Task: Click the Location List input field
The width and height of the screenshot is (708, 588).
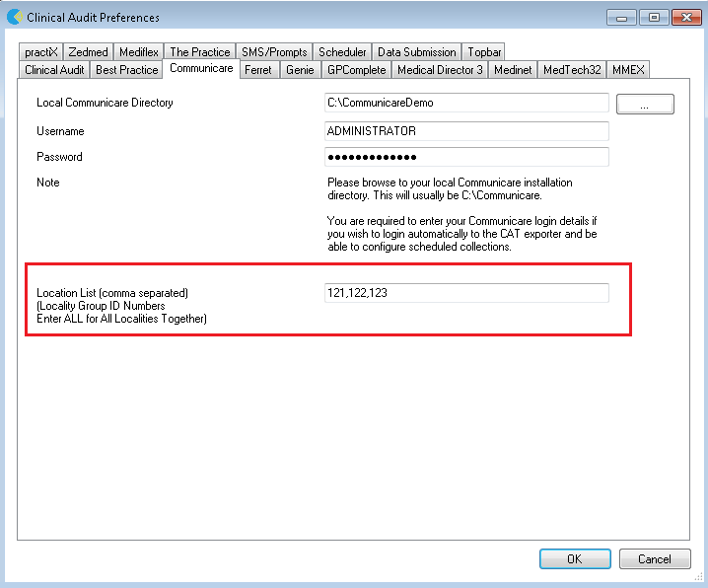Action: pyautogui.click(x=466, y=293)
